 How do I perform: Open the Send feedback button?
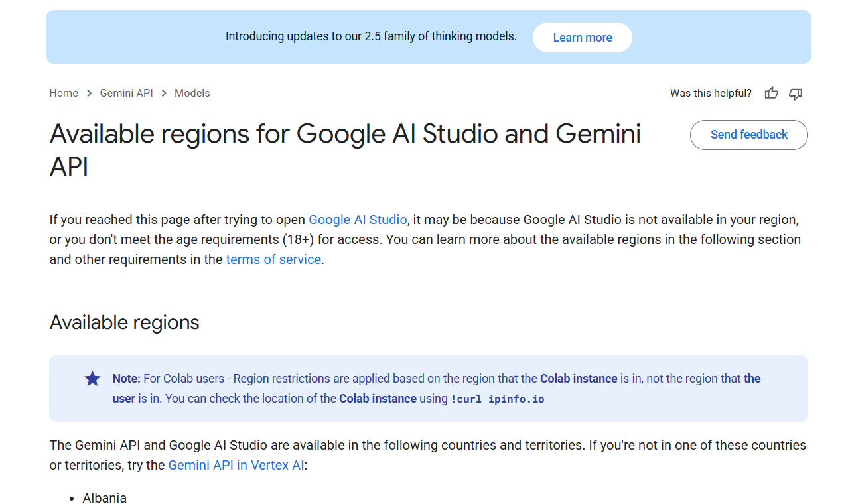coord(749,135)
